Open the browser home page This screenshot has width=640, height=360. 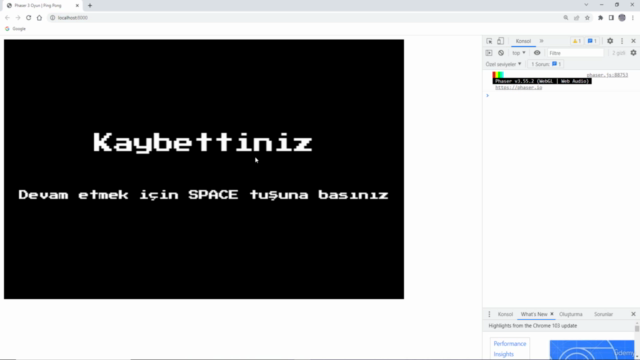(x=39, y=18)
